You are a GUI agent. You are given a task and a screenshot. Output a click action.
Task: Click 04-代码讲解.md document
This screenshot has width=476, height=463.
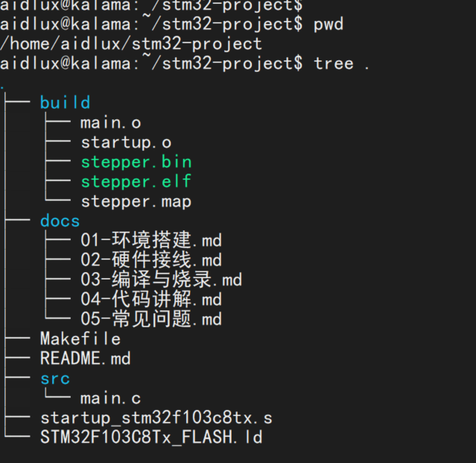[x=151, y=299]
